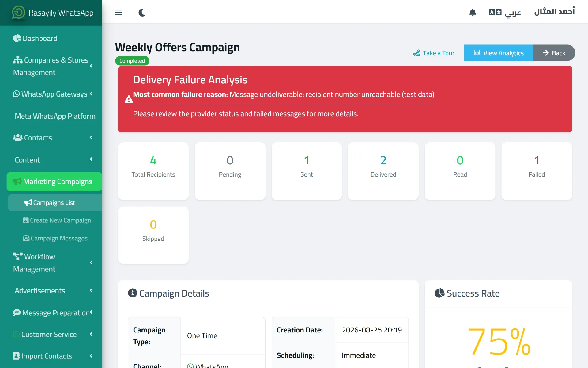Click the Campaign Messages envelope icon
Screen dimensions: 588x368
[x=26, y=238]
